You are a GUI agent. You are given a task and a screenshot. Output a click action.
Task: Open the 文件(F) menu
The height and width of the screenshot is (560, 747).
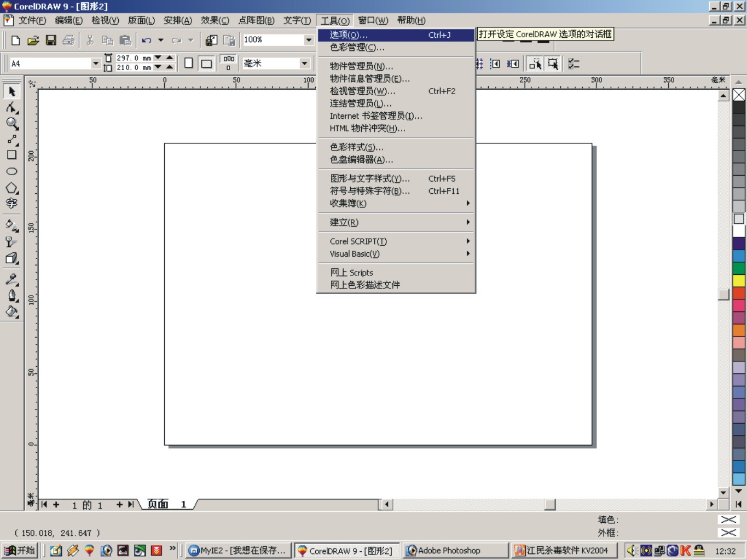coord(32,20)
